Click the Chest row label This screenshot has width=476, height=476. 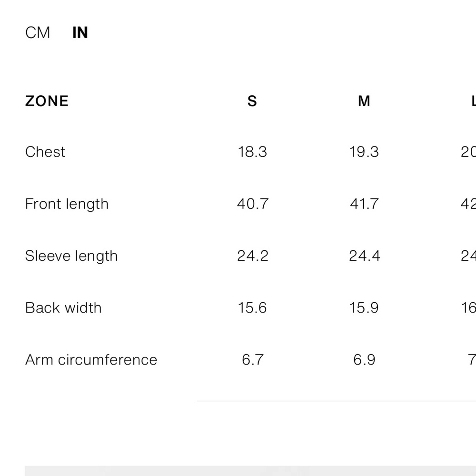(45, 152)
